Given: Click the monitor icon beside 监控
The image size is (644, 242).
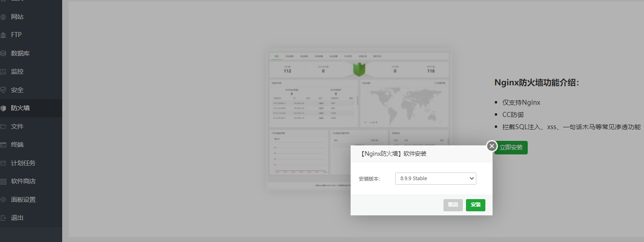Looking at the screenshot, I should [x=3, y=71].
